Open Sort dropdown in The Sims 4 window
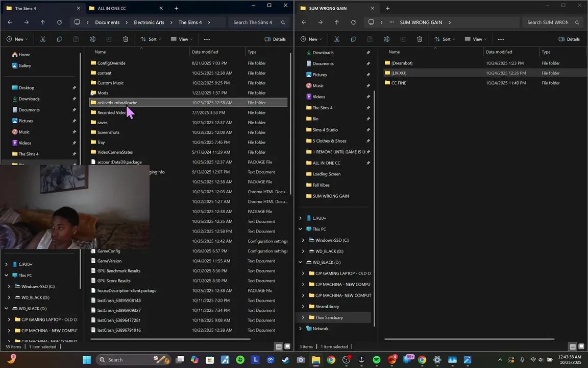 pos(151,39)
